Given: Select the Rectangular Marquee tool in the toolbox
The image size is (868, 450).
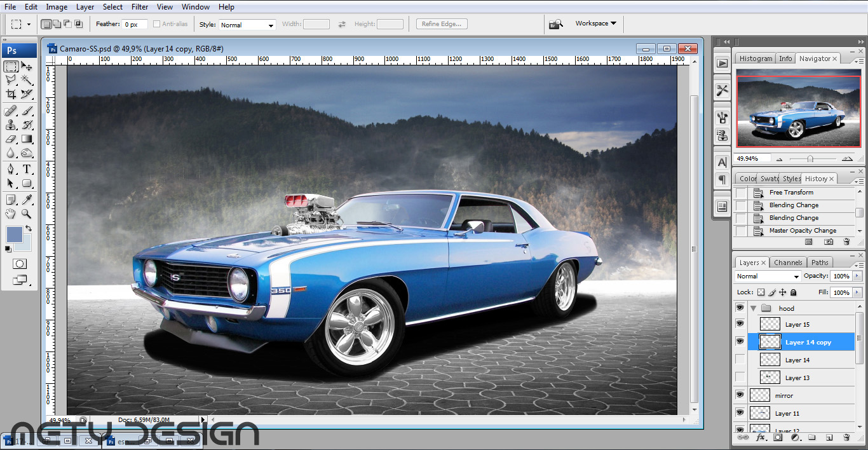Looking at the screenshot, I should [11, 67].
